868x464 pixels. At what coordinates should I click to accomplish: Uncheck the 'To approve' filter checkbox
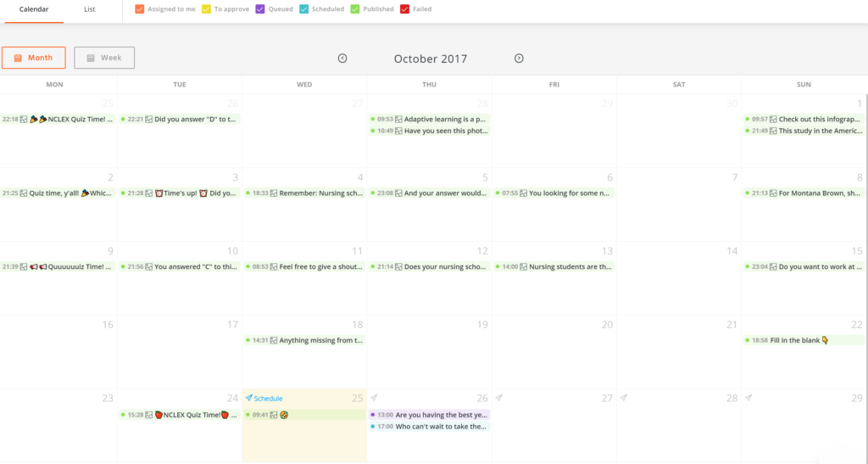(206, 9)
